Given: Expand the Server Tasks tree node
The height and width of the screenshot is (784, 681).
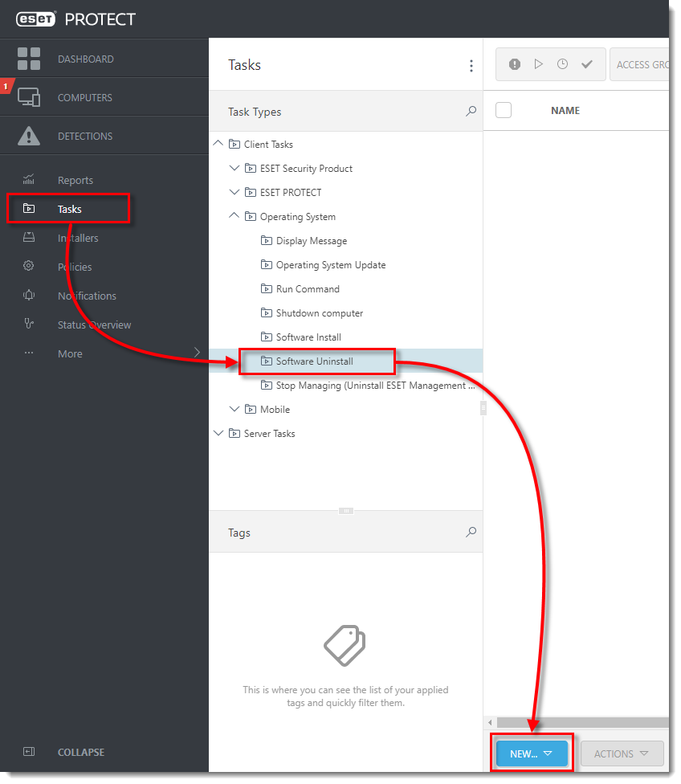Looking at the screenshot, I should [x=218, y=433].
